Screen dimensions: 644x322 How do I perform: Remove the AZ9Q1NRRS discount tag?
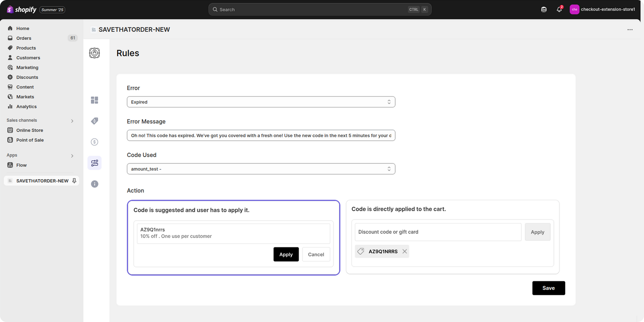[x=405, y=252]
